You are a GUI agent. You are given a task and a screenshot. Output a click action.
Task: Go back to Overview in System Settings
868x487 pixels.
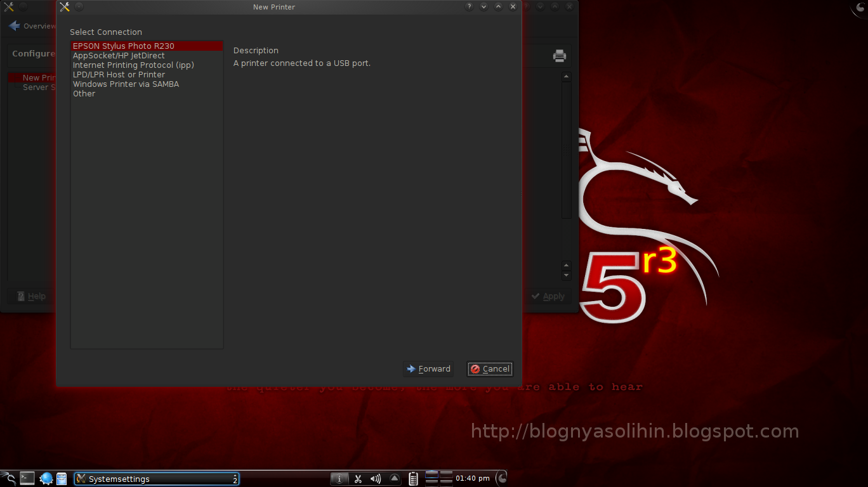click(x=32, y=26)
